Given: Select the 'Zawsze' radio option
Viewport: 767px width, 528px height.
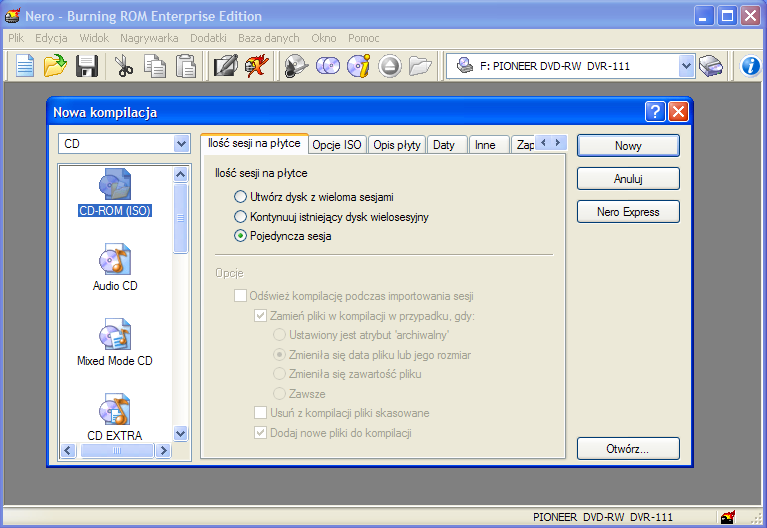Looking at the screenshot, I should (x=279, y=393).
